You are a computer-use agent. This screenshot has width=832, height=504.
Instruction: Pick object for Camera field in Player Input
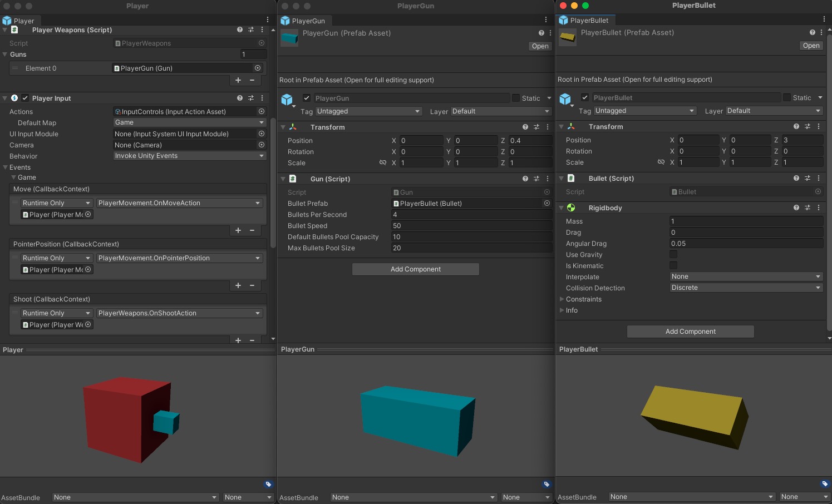(262, 145)
